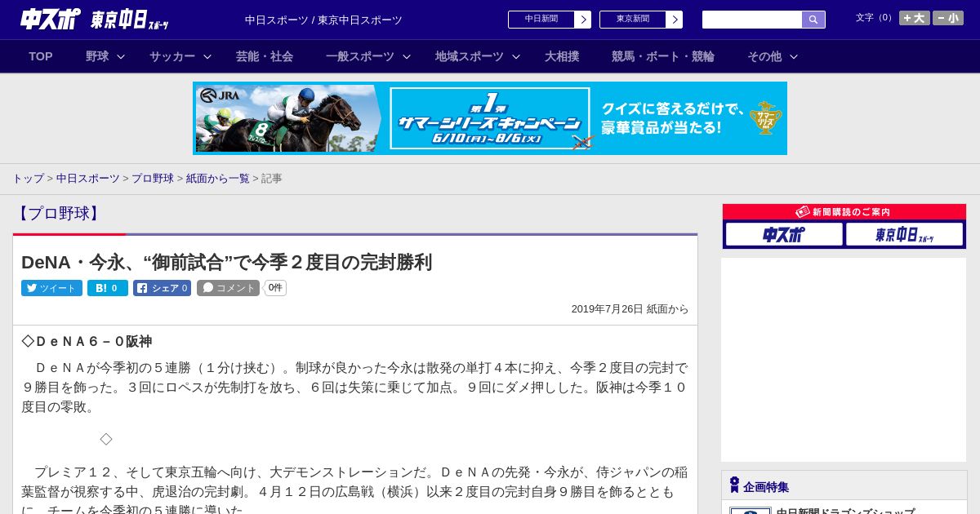Click the 新聞購読のご案内 header
980x514 pixels.
pos(844,212)
